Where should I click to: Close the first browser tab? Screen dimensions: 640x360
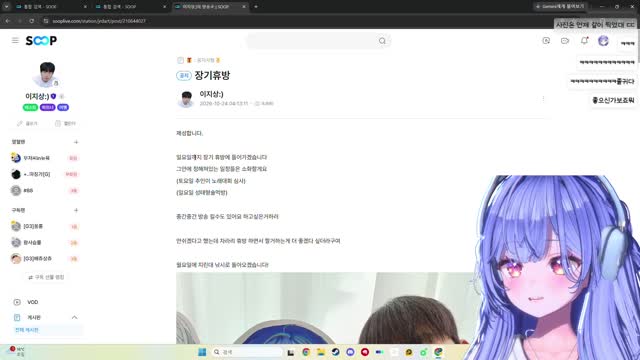point(85,7)
